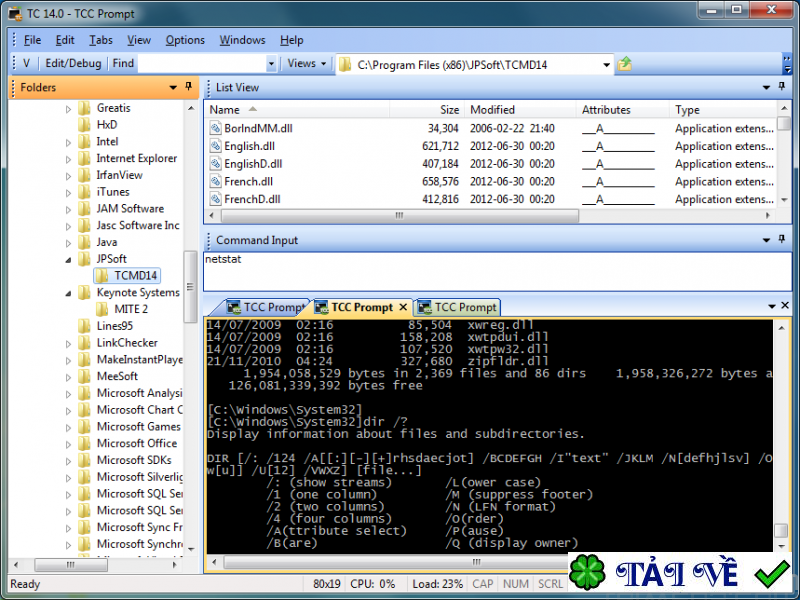The width and height of the screenshot is (800, 600).
Task: Collapse the JPSoft folder node
Action: [x=68, y=260]
